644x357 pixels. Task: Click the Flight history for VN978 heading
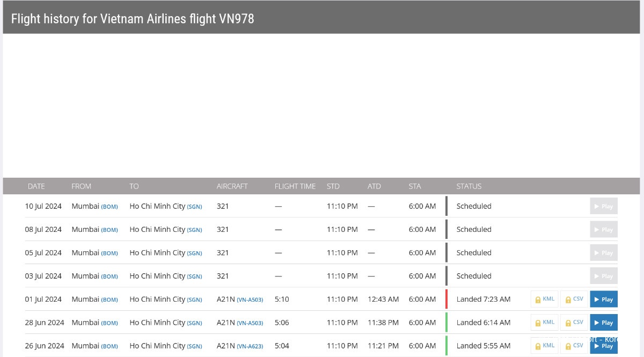click(133, 19)
